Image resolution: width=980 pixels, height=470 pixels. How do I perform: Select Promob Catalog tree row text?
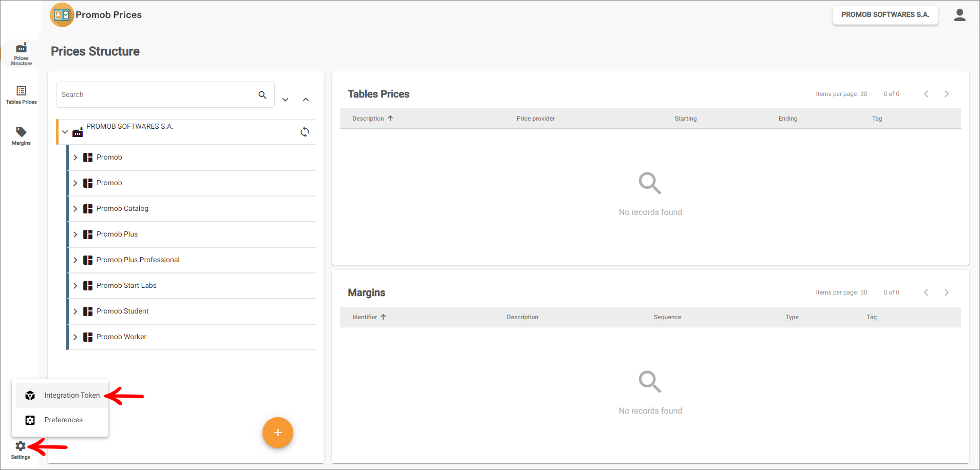pos(122,209)
